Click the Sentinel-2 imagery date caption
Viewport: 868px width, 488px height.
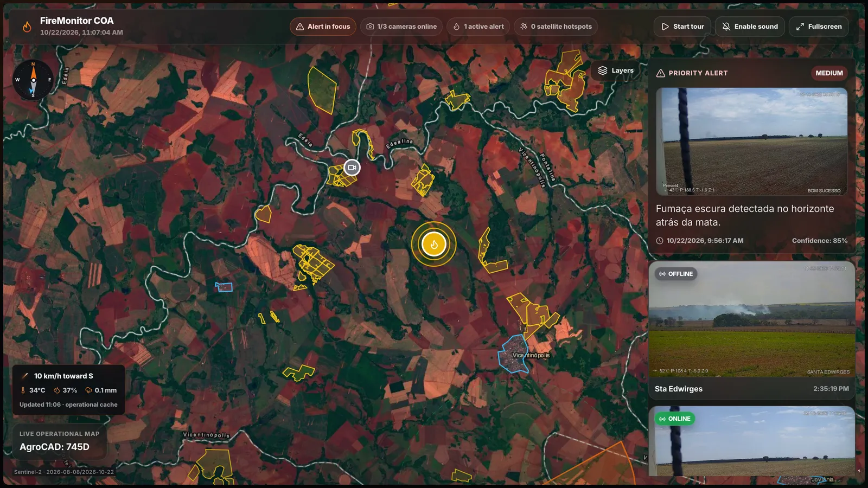[64, 472]
